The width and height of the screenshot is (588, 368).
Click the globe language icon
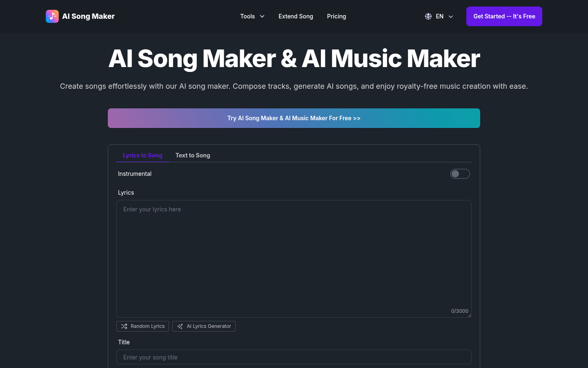(428, 16)
